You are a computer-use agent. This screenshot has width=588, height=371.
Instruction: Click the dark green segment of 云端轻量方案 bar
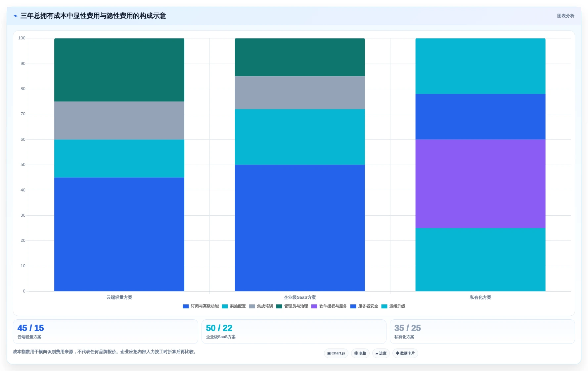119,70
